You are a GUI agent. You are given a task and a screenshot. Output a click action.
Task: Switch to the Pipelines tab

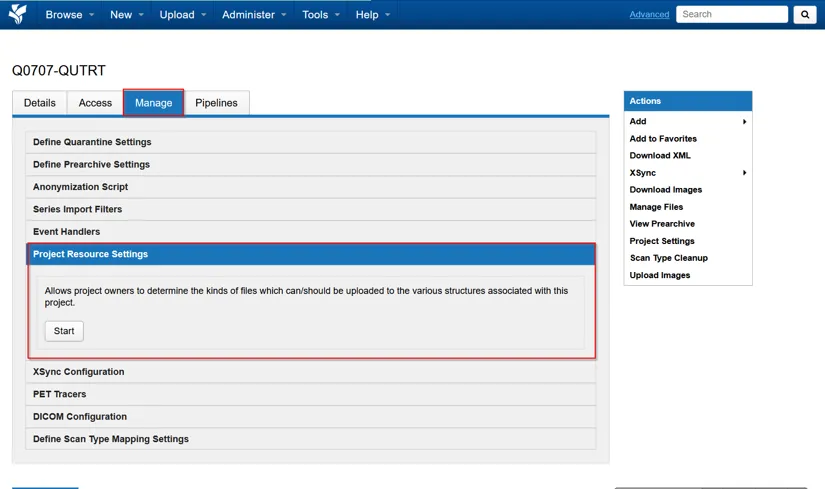216,103
